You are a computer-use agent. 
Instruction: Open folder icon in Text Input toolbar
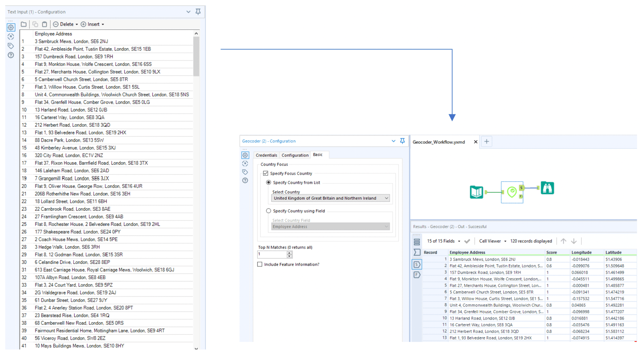tap(24, 24)
